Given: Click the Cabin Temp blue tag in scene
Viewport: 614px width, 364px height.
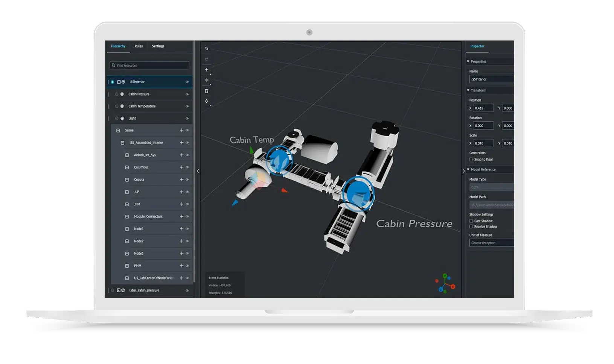Looking at the screenshot, I should 279,160.
